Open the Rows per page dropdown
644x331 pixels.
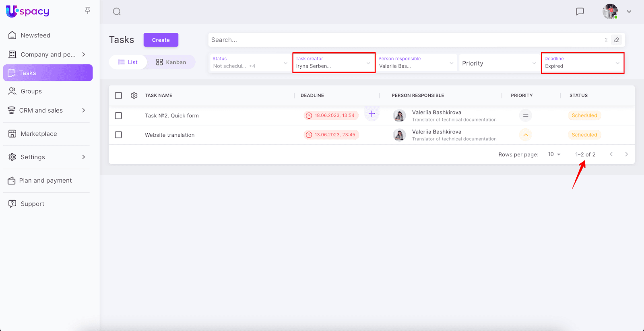click(554, 154)
